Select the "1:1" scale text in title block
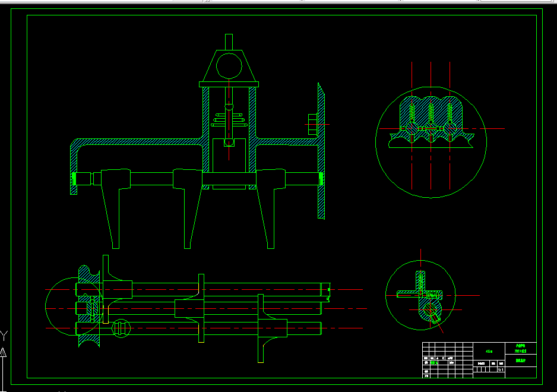Screen dimensions: 557x392 (501, 370)
